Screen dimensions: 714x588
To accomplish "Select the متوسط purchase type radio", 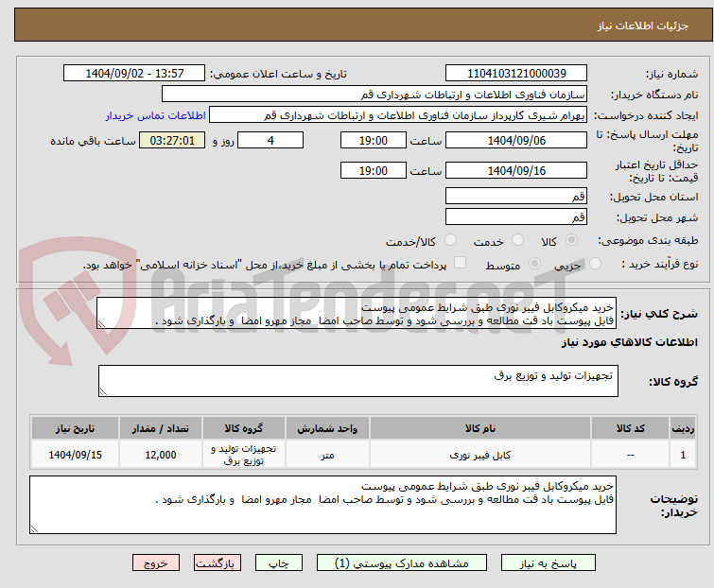I will (x=534, y=264).
